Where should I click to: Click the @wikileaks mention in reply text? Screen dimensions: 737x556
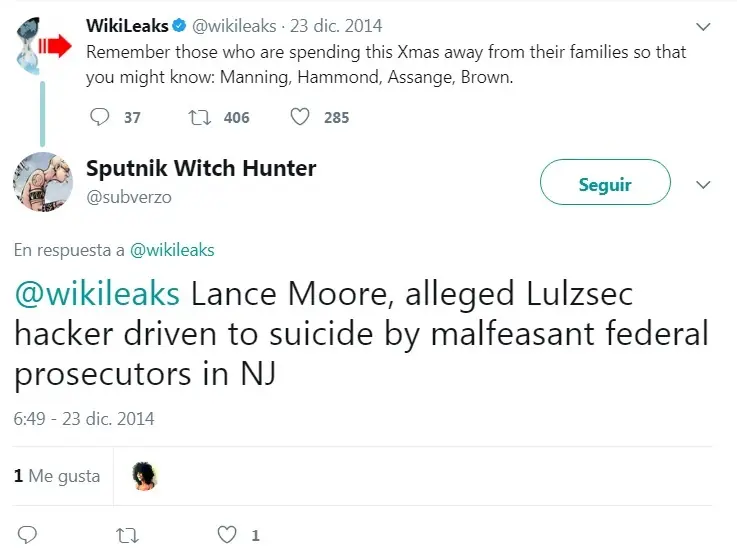click(97, 295)
